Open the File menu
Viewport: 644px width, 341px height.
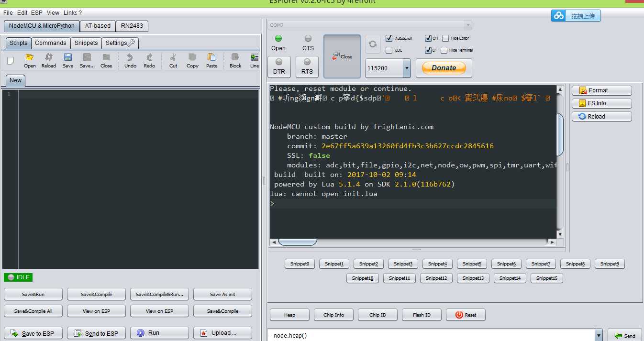point(8,12)
